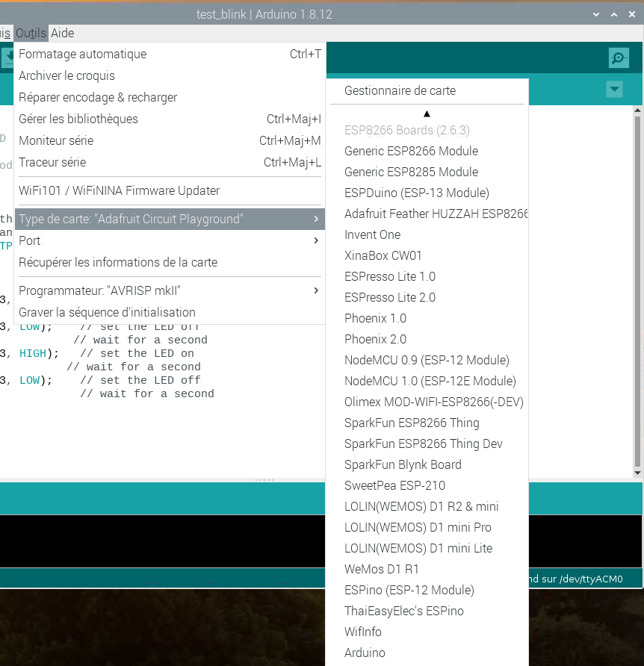The width and height of the screenshot is (644, 666).
Task: Choose ESPresso Lite 1.0
Action: (427, 276)
